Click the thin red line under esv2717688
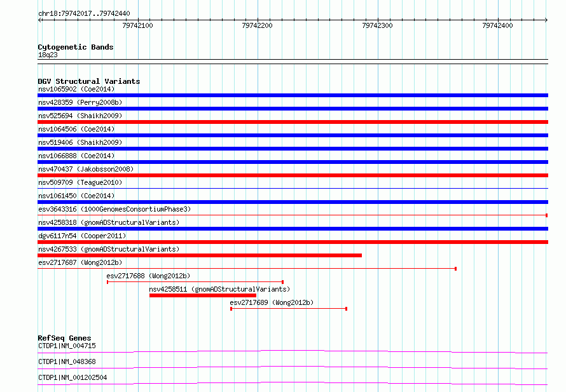The width and height of the screenshot is (566, 392). 195,282
